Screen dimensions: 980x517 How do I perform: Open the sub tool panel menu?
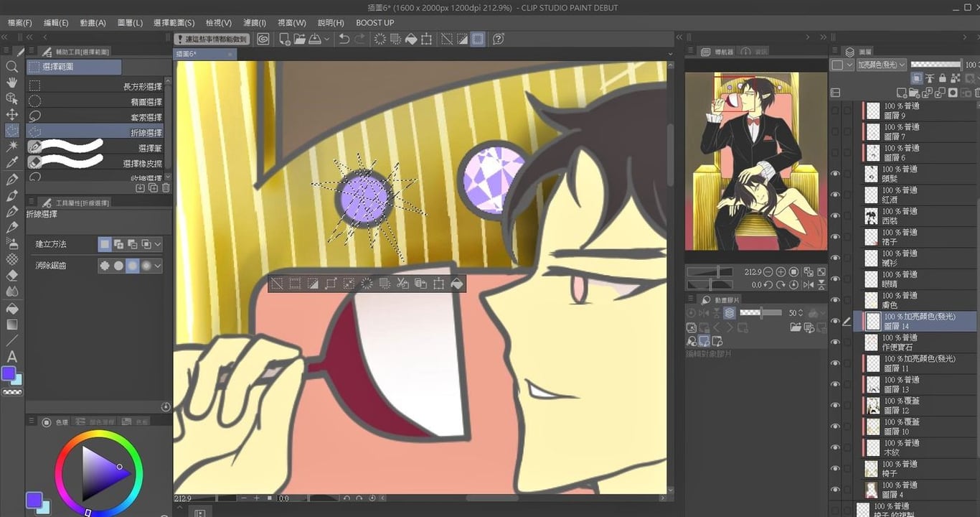click(x=31, y=52)
